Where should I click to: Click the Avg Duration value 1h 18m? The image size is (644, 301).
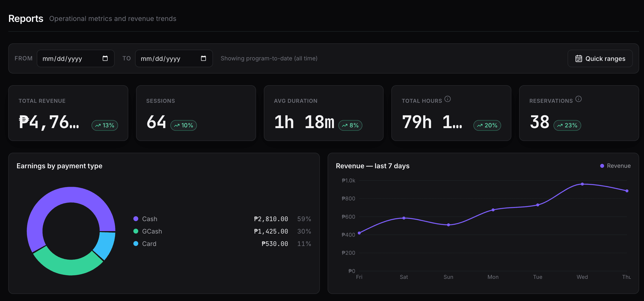tap(304, 122)
